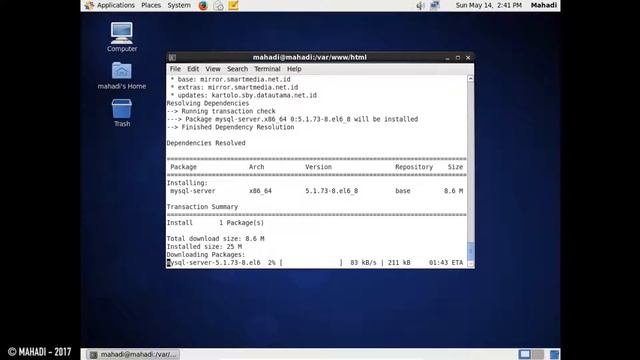The width and height of the screenshot is (640, 360).
Task: Click the network connection icon
Action: (435, 5)
